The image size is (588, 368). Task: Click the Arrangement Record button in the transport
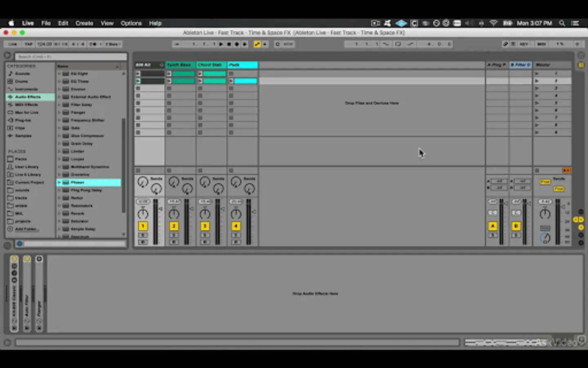pyautogui.click(x=237, y=44)
